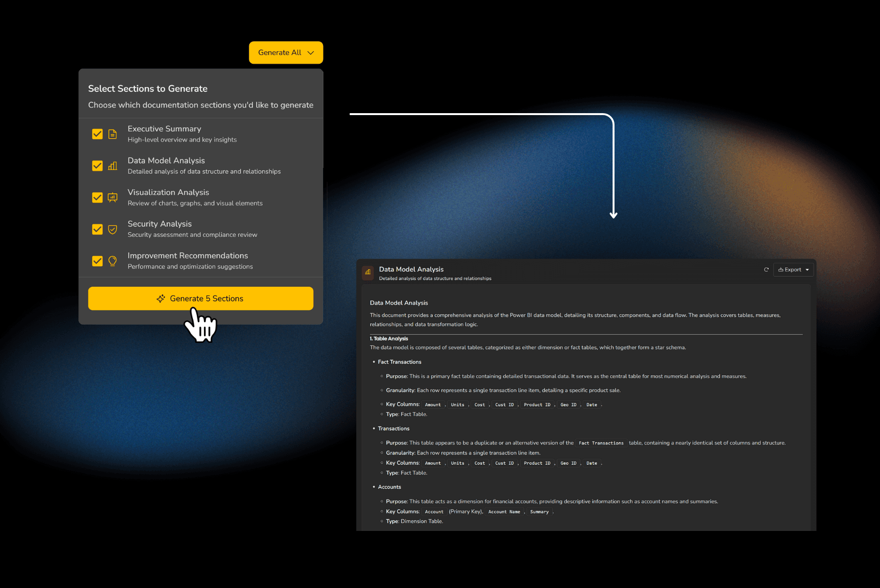Click the bar chart icon in Data Model Analysis panel header
The width and height of the screenshot is (880, 588).
[x=368, y=272]
